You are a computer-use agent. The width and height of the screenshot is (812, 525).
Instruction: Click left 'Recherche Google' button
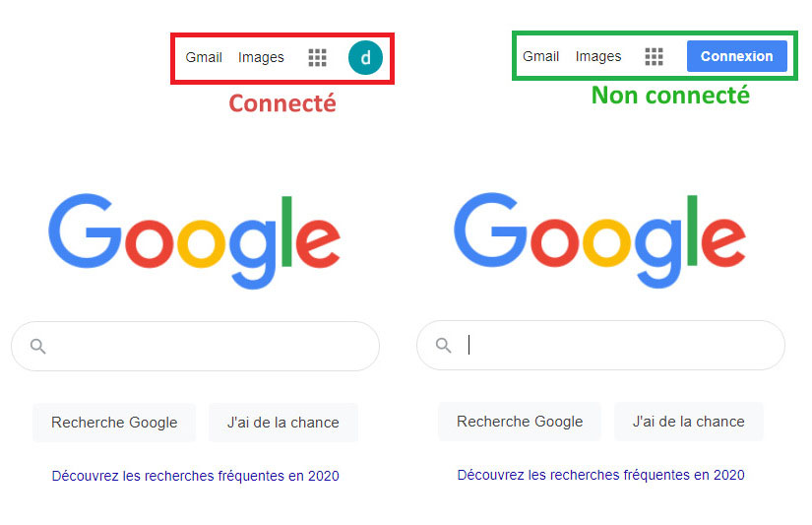coord(114,423)
